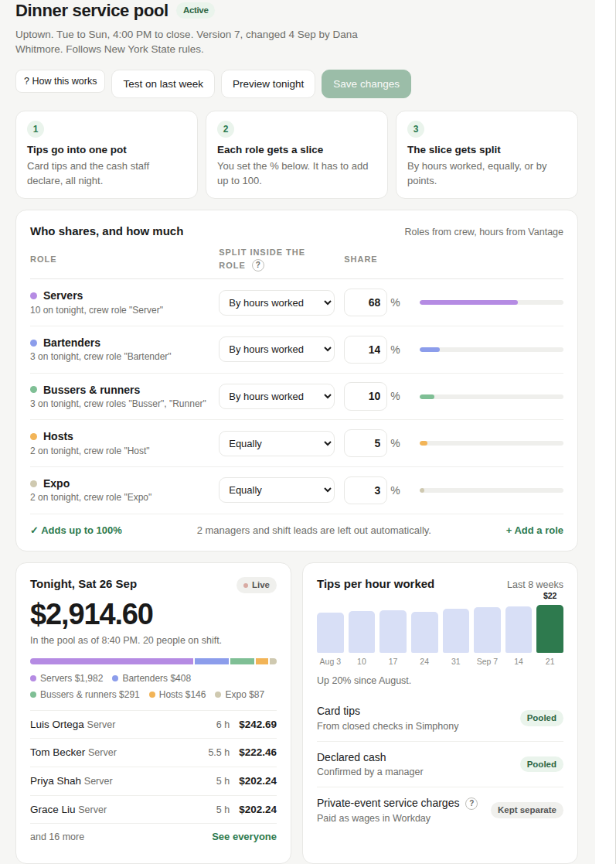Click step 1 Tips go into one pot card
Screen dimensions: 616x864
[107, 155]
